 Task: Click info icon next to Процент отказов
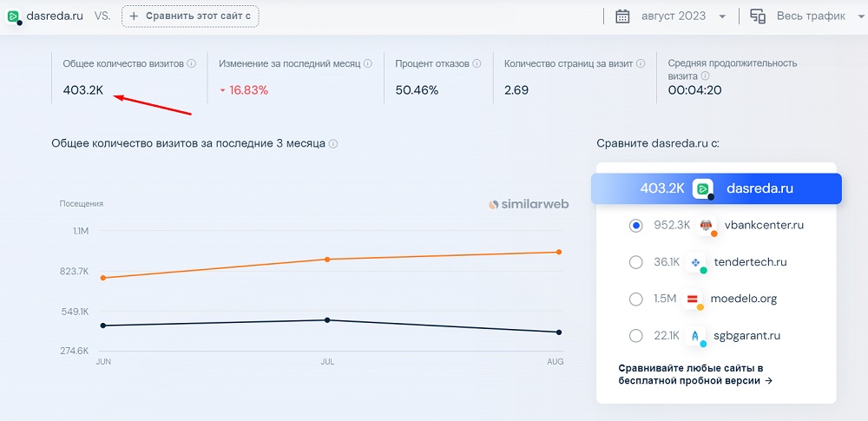pyautogui.click(x=477, y=63)
